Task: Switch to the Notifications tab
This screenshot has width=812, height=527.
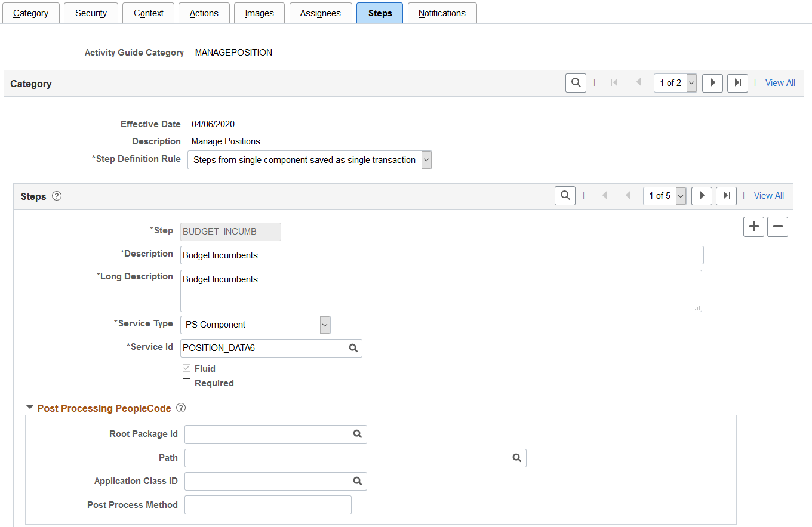Action: coord(442,13)
